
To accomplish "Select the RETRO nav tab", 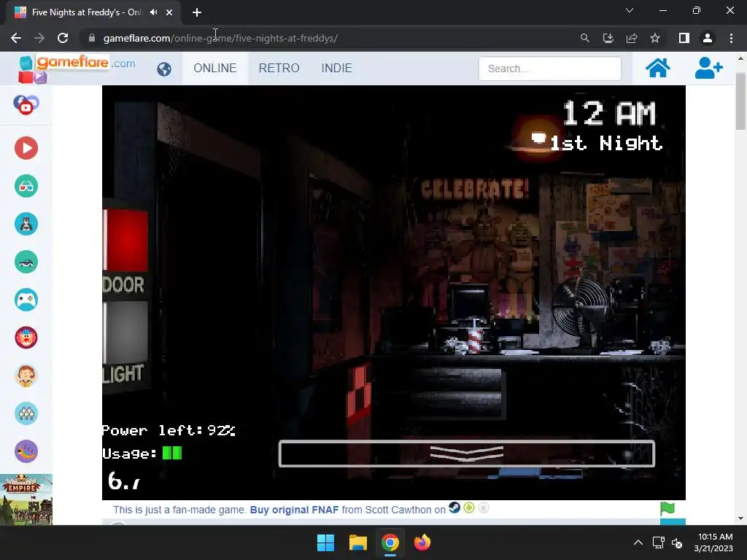I will [279, 68].
